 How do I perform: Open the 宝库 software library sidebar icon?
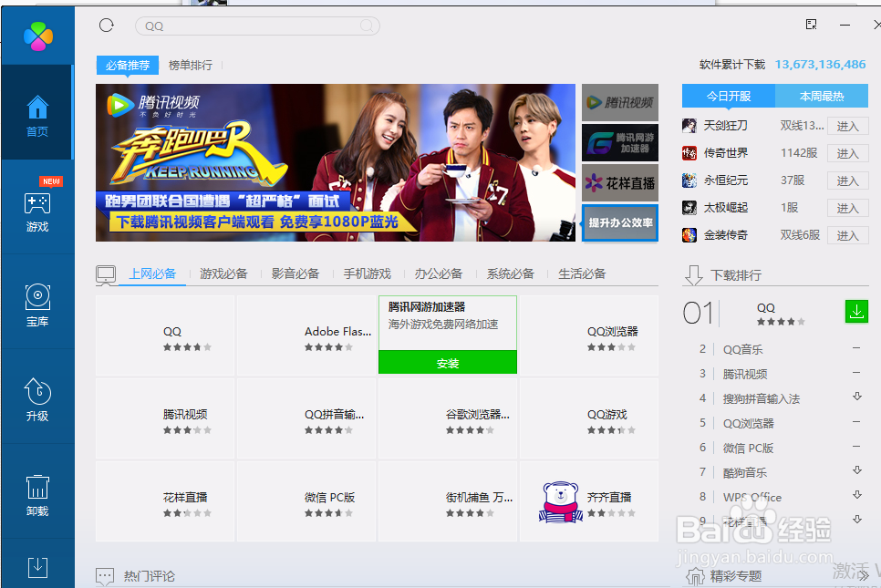point(36,303)
